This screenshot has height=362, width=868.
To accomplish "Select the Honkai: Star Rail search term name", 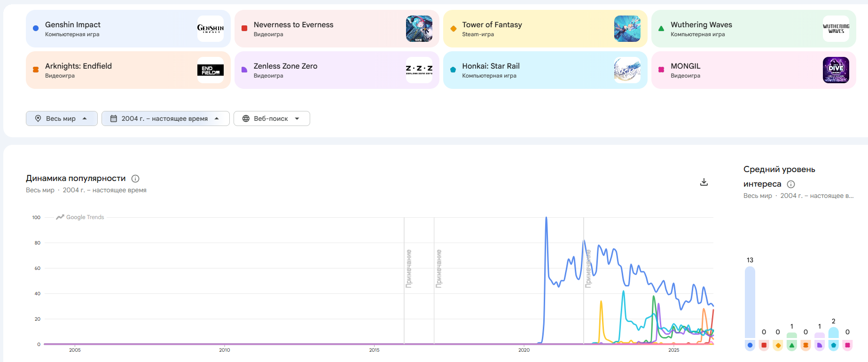I will click(491, 66).
